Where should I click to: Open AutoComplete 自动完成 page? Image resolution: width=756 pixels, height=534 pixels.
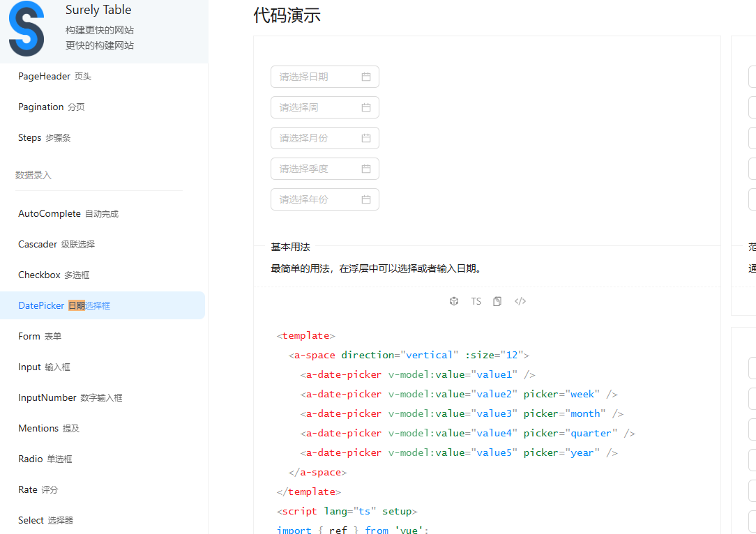[68, 213]
